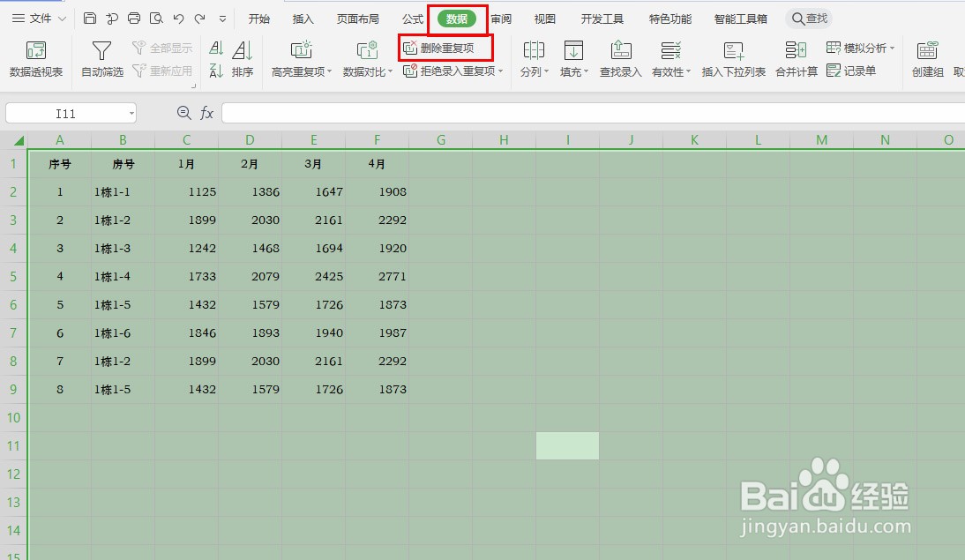
Task: Click the 删除重复项 remove duplicates command
Action: pyautogui.click(x=445, y=49)
